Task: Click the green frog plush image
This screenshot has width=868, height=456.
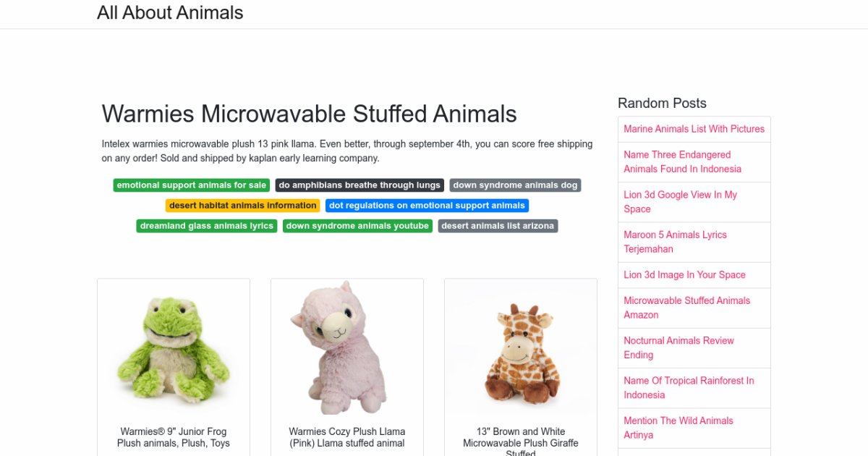Action: [x=174, y=347]
